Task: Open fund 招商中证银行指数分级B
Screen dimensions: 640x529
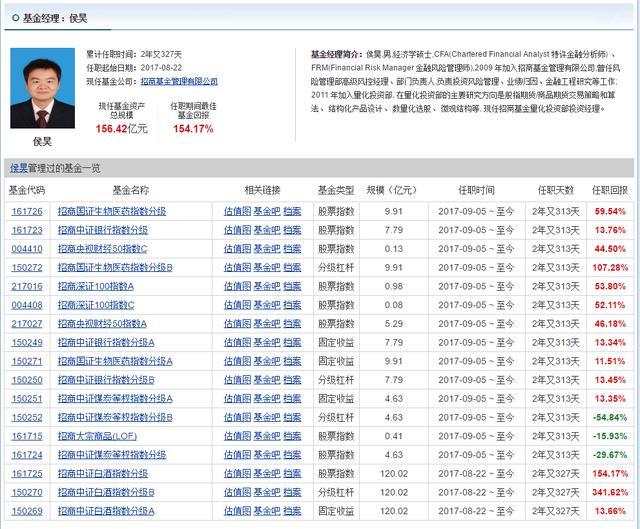Action: (x=106, y=380)
